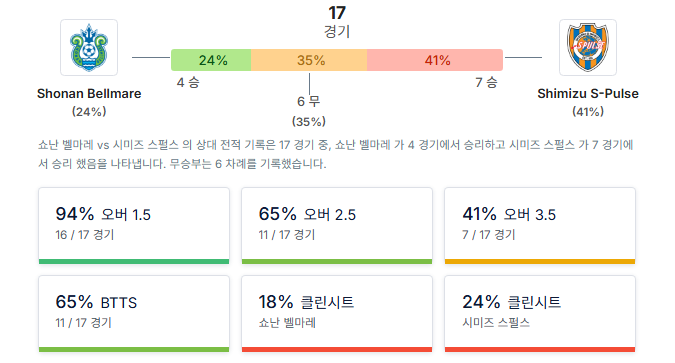The width and height of the screenshot is (675, 363).
Task: Click the (41%) text under Shimizu S-Pulse
Action: (588, 112)
